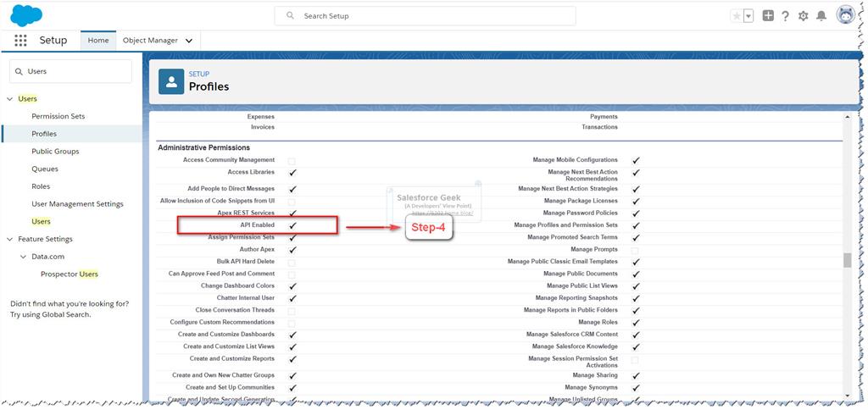The image size is (868, 410).
Task: Open Public Groups in the sidebar
Action: coord(55,151)
